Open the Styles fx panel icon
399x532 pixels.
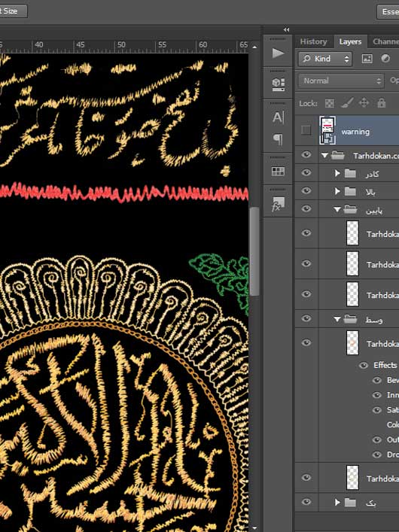click(278, 204)
